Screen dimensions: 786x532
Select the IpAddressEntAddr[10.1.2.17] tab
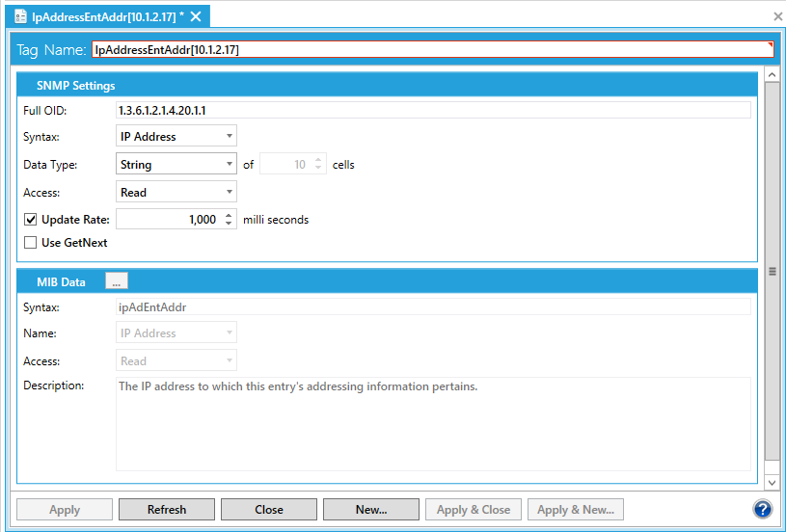103,16
